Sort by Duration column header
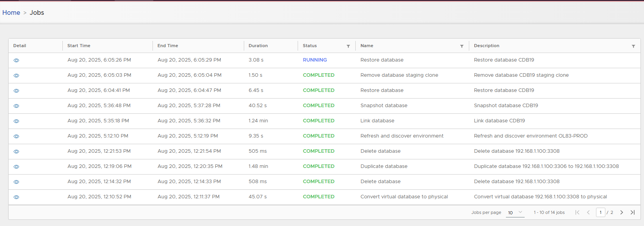The image size is (644, 226). (x=258, y=46)
